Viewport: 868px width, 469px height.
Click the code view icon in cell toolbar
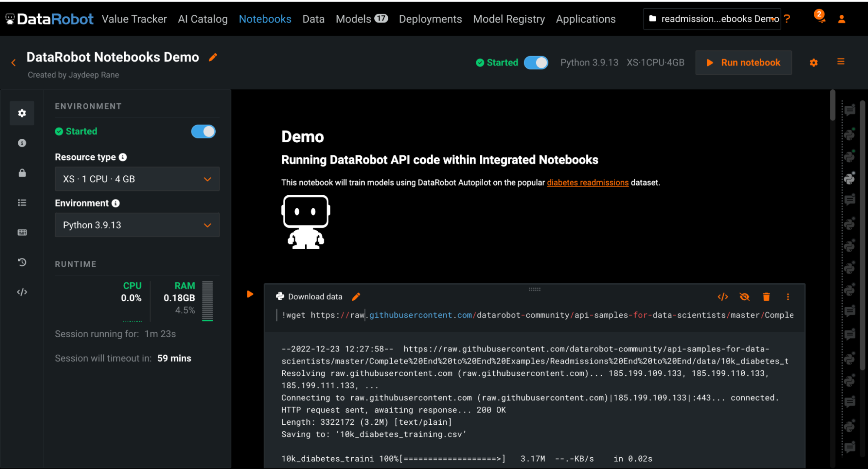point(723,297)
